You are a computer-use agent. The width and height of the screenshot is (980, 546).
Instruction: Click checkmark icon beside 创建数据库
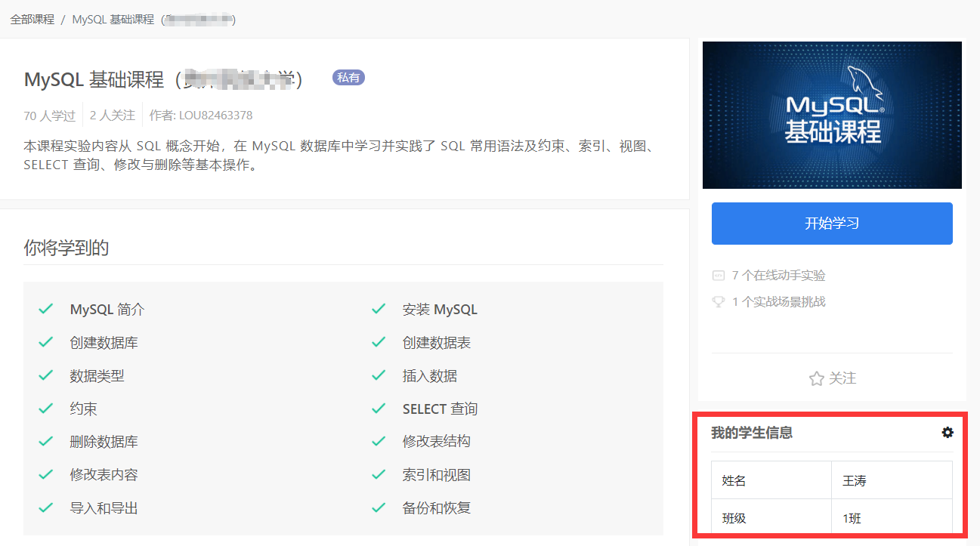pos(46,342)
